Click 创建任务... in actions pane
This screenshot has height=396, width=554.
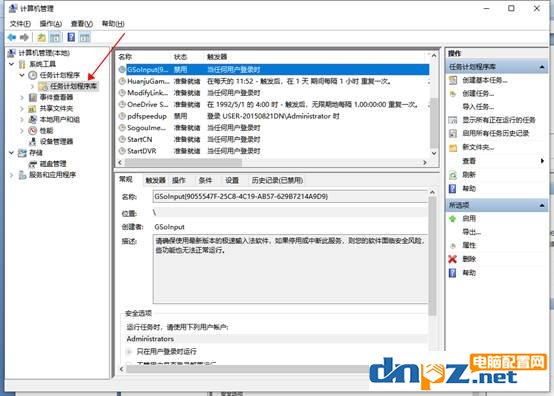tap(478, 94)
